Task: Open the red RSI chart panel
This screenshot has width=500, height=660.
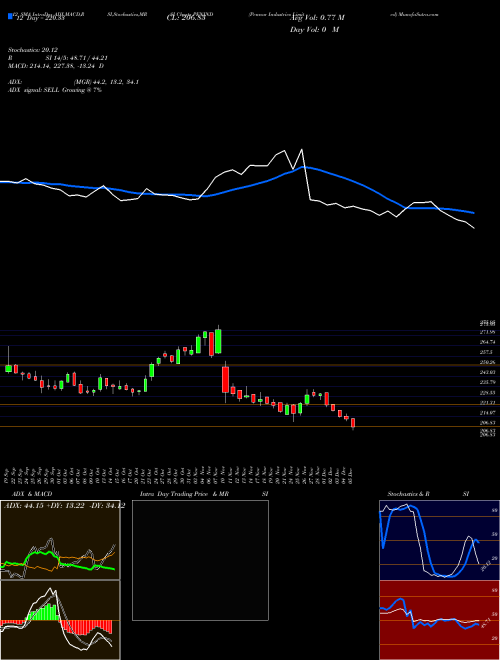Action: click(x=439, y=620)
